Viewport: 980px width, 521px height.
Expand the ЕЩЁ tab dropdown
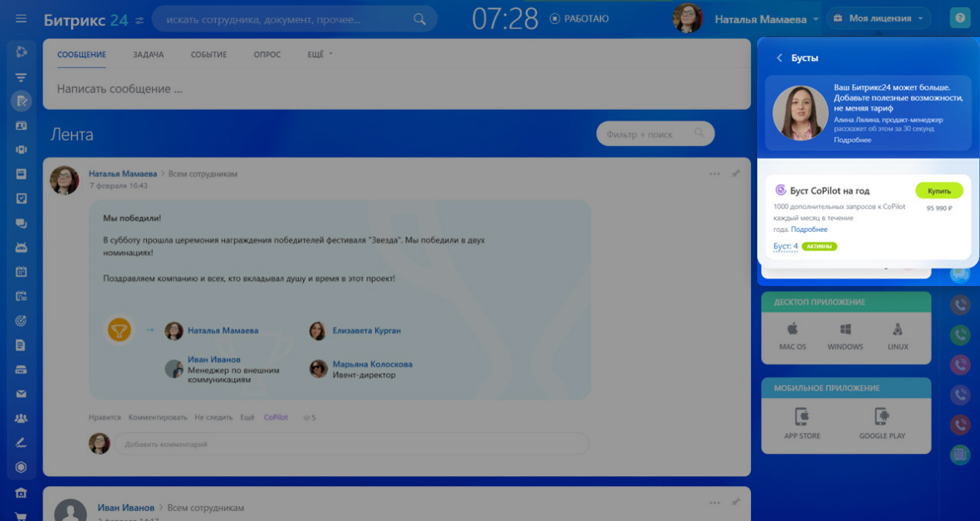[319, 55]
